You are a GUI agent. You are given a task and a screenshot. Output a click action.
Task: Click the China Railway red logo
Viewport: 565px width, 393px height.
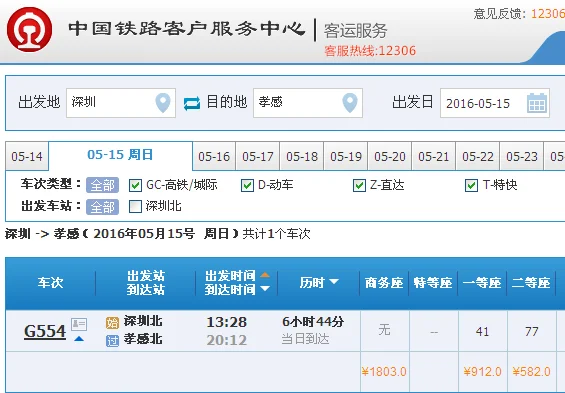30,30
